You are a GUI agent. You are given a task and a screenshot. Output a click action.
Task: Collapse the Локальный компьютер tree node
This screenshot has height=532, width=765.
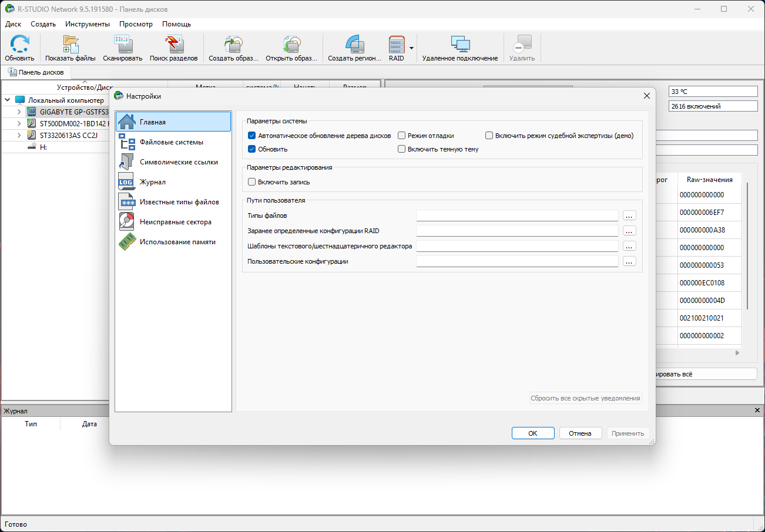pos(7,100)
